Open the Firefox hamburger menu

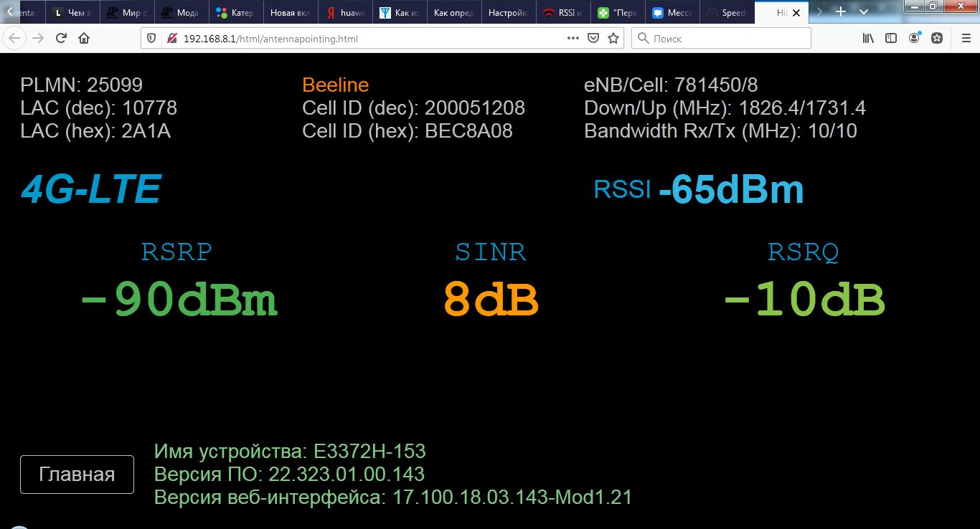[965, 39]
